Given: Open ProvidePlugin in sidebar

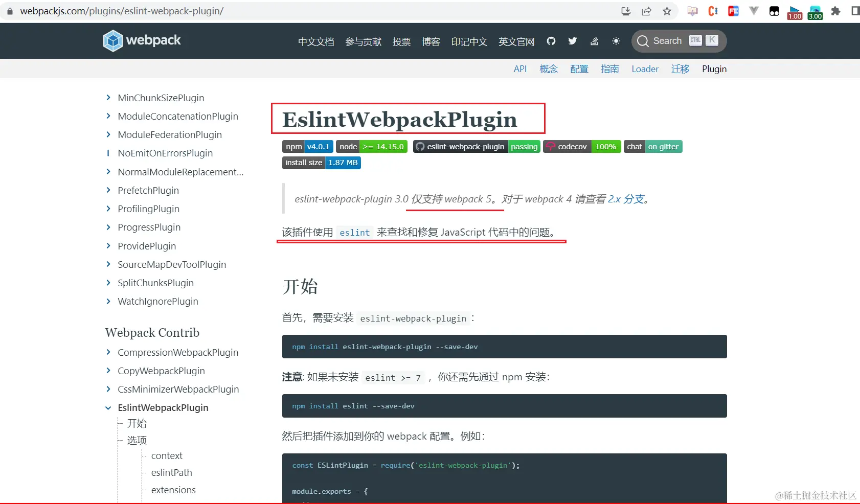Looking at the screenshot, I should point(147,246).
